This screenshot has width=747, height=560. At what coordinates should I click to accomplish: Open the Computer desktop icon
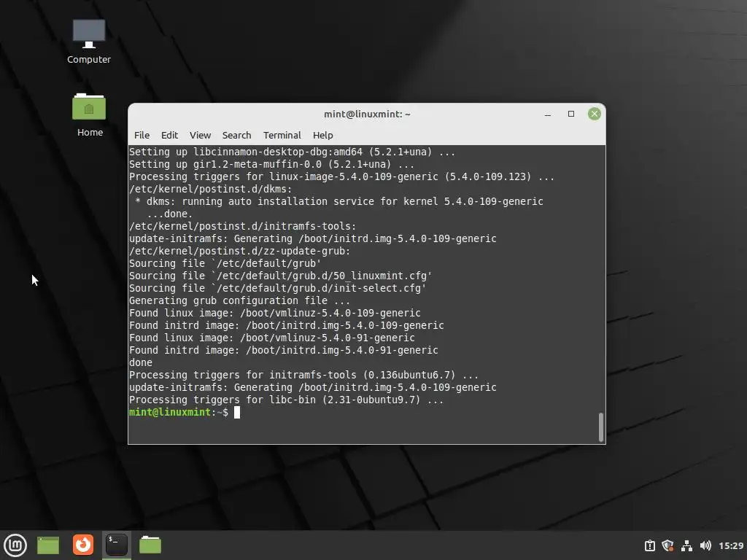tap(88, 42)
